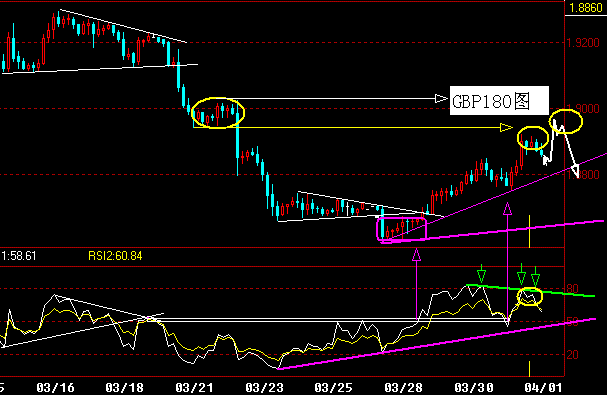
Task: Click the RSI 50 level label
Action: [573, 321]
